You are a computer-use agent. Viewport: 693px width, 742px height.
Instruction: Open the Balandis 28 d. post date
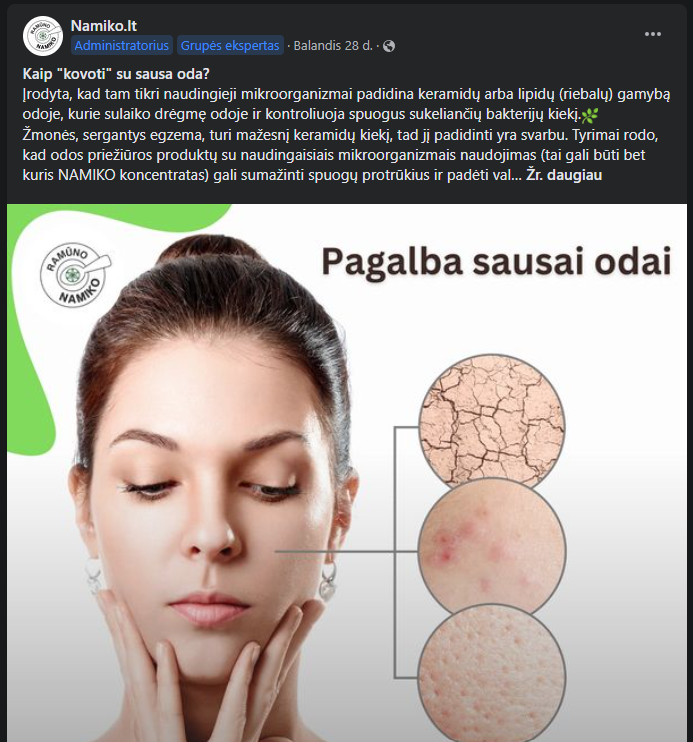333,45
